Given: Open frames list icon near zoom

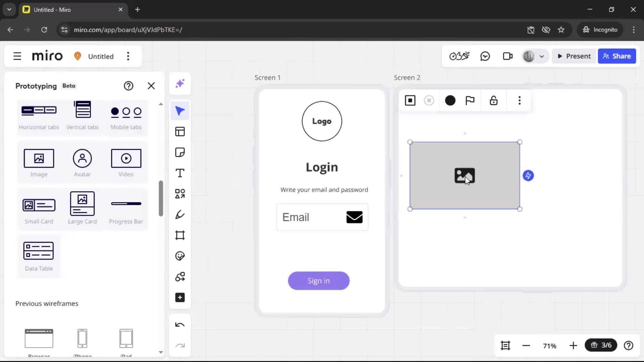Looking at the screenshot, I should pos(505,346).
